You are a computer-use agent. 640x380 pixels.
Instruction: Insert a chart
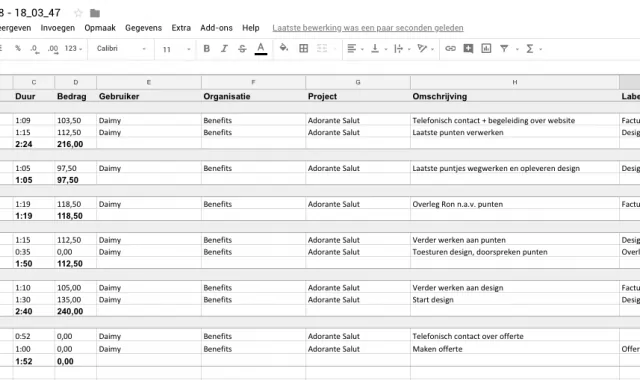[x=486, y=49]
